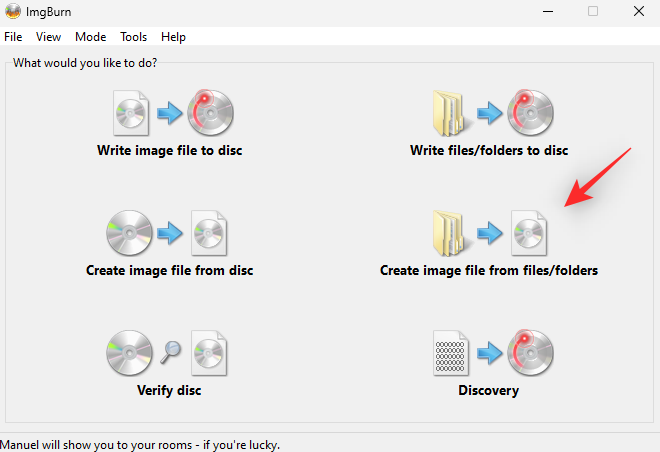Select the Write files/folders to disc icon
The width and height of the screenshot is (660, 452).
(x=493, y=113)
